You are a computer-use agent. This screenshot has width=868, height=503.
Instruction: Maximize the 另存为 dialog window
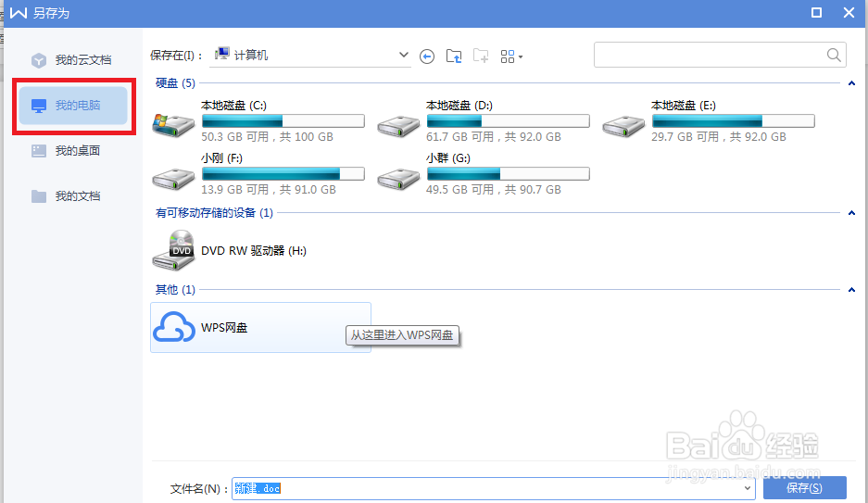[x=816, y=12]
